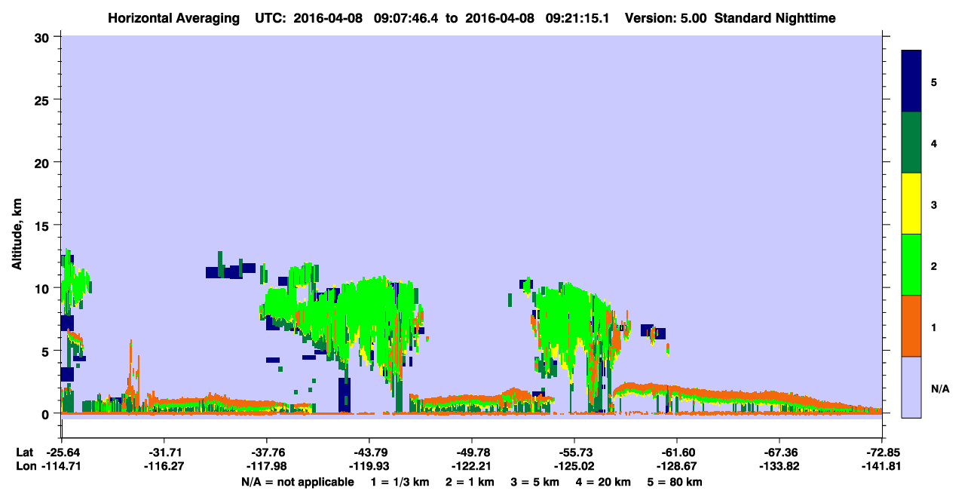Click longitude value -117.98
Image resolution: width=980 pixels, height=503 pixels.
(x=266, y=466)
